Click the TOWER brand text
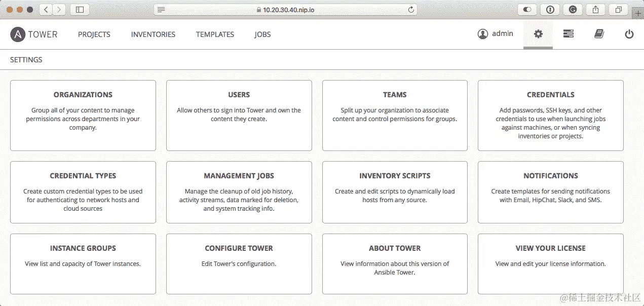This screenshot has width=644, height=306. coord(43,34)
